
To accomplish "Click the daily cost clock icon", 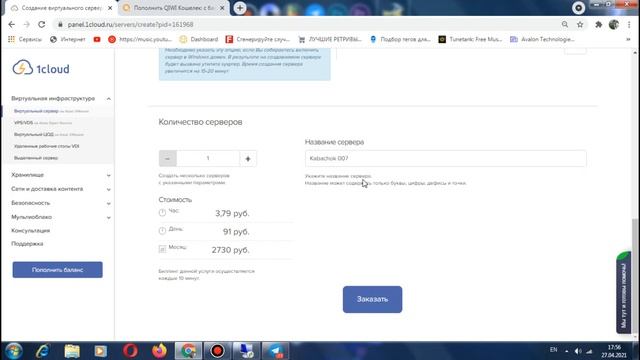I will click(162, 231).
